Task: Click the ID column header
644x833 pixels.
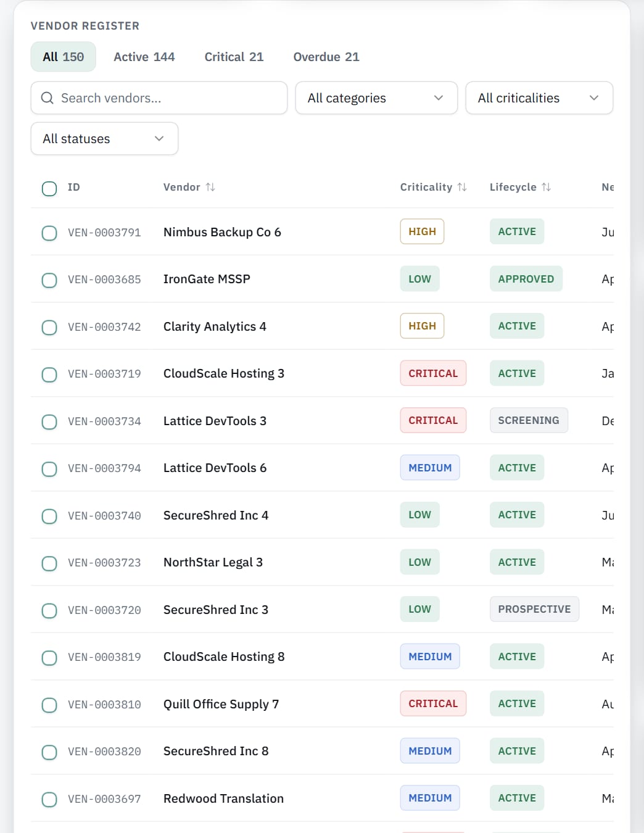Action: [74, 187]
